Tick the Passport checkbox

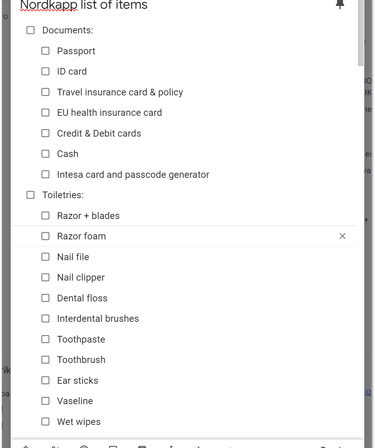click(45, 51)
